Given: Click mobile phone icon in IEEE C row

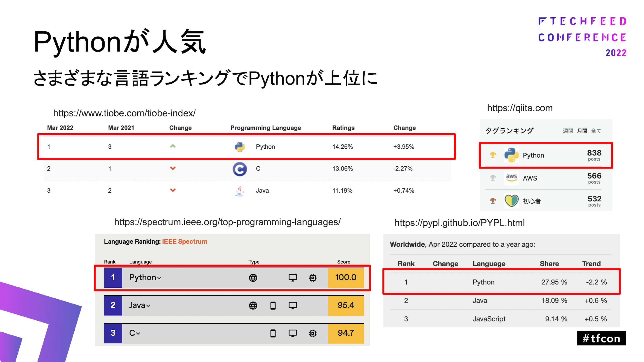Looking at the screenshot, I should pyautogui.click(x=273, y=333).
